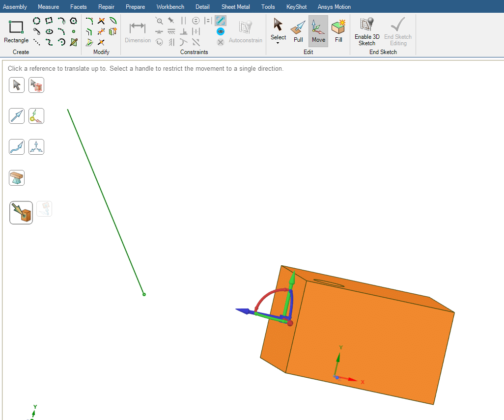Select the Support/Fulcrum tool guide icon
This screenshot has height=420, width=504.
17,178
